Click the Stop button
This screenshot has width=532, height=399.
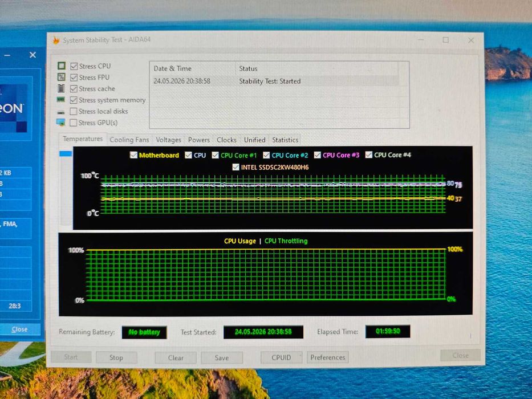pos(116,357)
